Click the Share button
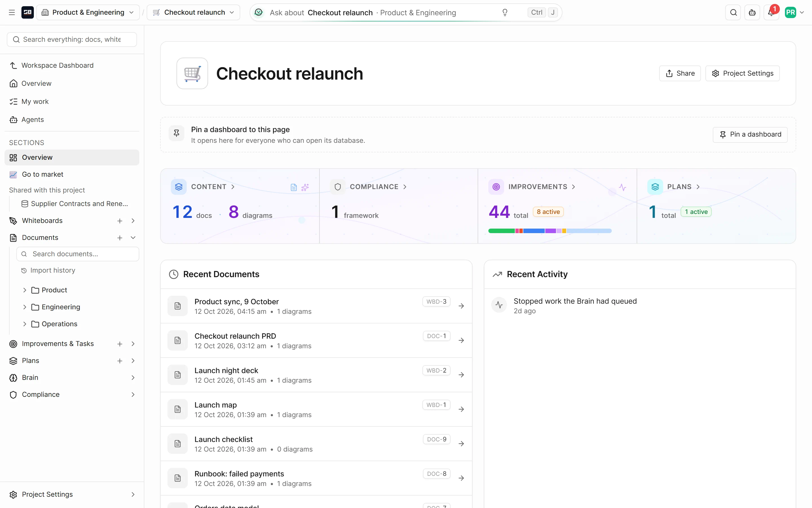Screen dimensions: 812x508 point(680,73)
